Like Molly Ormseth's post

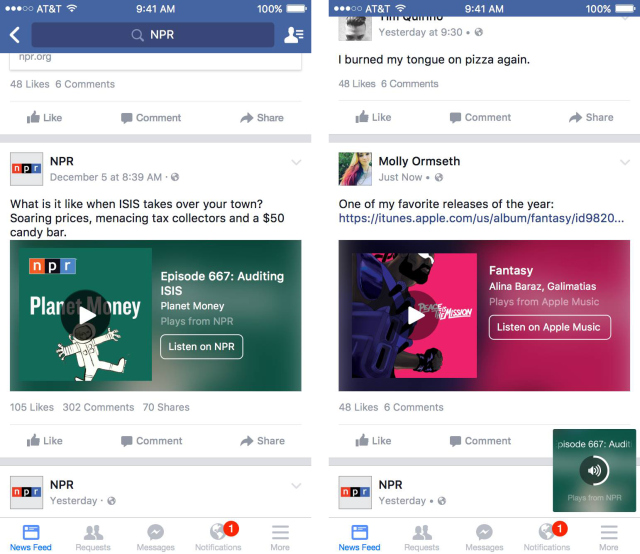pos(373,441)
